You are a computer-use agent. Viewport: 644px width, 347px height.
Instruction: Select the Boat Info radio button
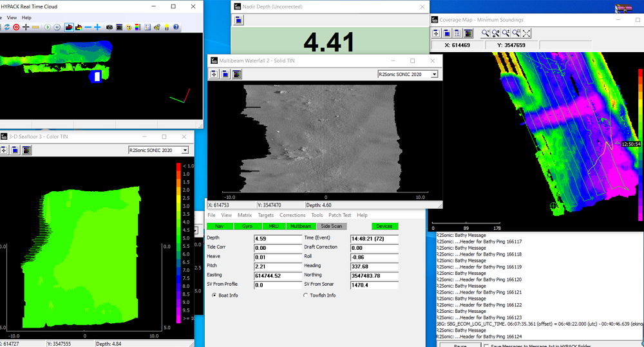214,295
